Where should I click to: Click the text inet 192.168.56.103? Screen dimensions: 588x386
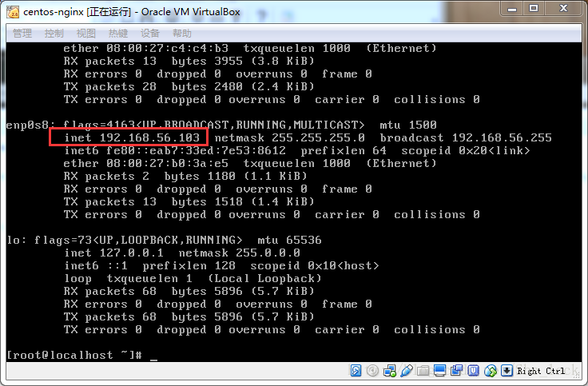[x=132, y=137]
